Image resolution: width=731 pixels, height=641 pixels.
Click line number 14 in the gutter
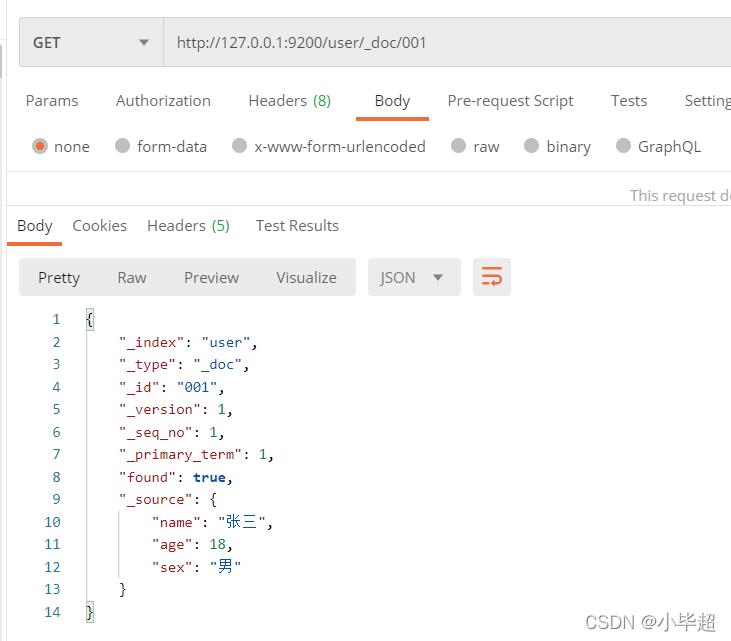point(52,612)
